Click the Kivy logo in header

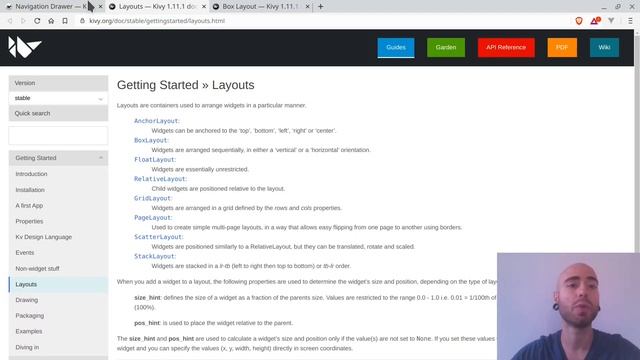click(25, 47)
